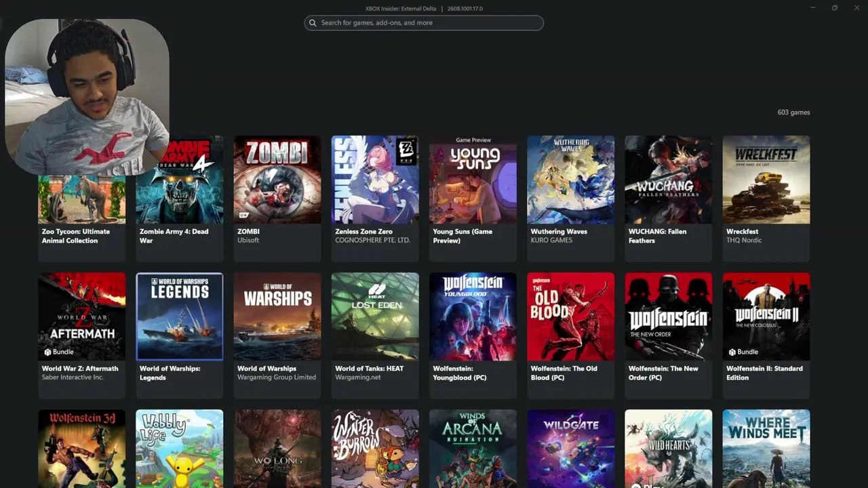This screenshot has width=868, height=488.
Task: Click the "Young Suns (Game Preview)" title text
Action: pos(462,236)
